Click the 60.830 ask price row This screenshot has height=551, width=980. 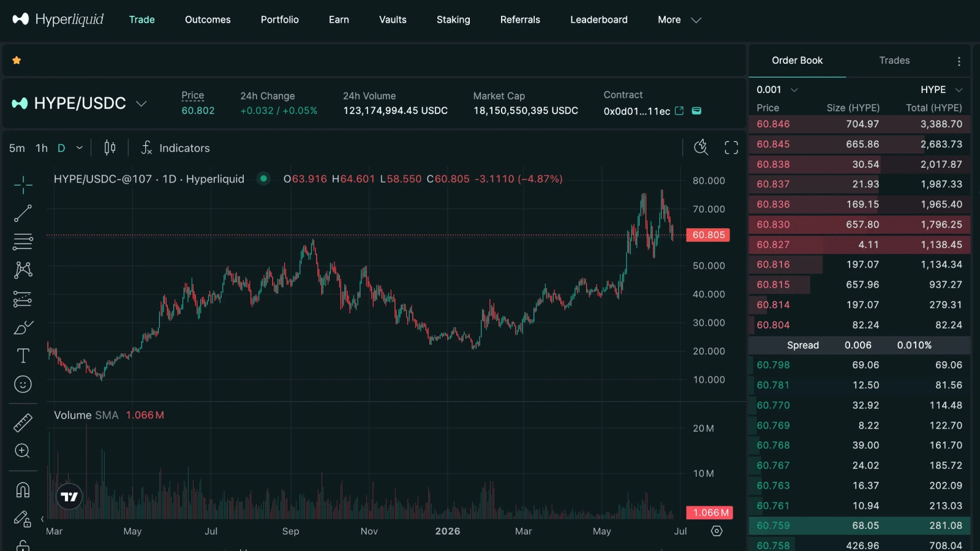859,225
